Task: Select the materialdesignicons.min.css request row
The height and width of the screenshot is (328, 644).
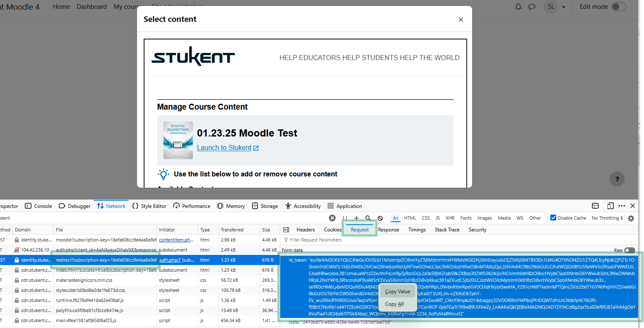Action: (x=140, y=280)
